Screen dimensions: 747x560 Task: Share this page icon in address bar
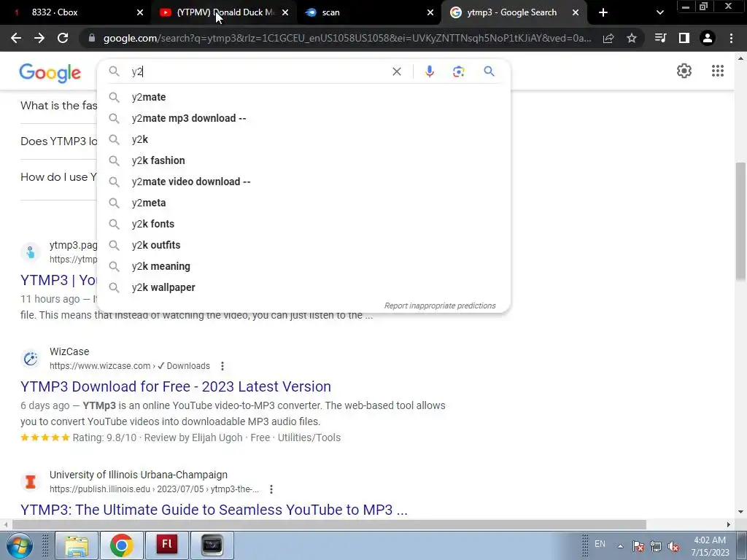[608, 39]
